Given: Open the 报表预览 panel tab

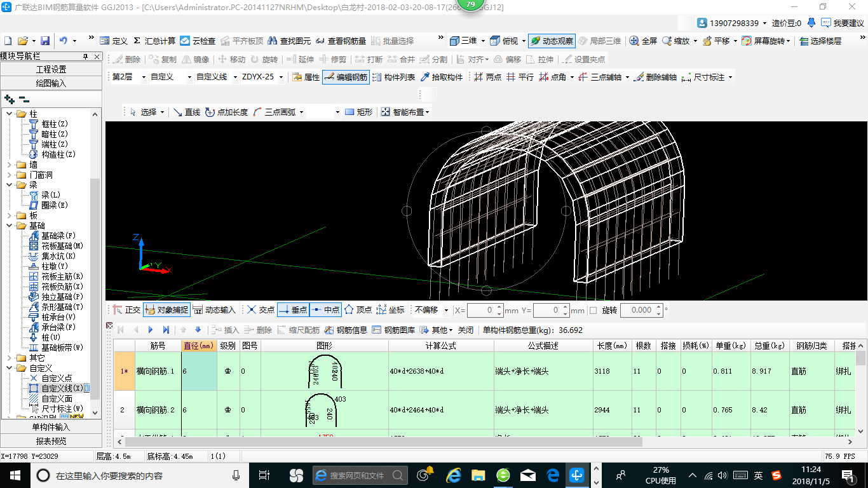Looking at the screenshot, I should click(x=51, y=440).
